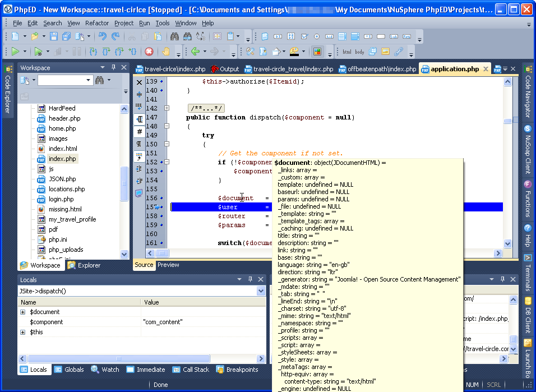Switch to the Preview editor view
Image resolution: width=536 pixels, height=392 pixels.
[168, 265]
